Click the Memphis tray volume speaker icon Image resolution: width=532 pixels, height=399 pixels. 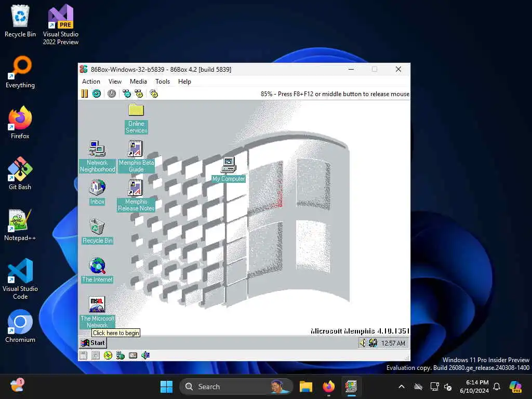pos(363,343)
